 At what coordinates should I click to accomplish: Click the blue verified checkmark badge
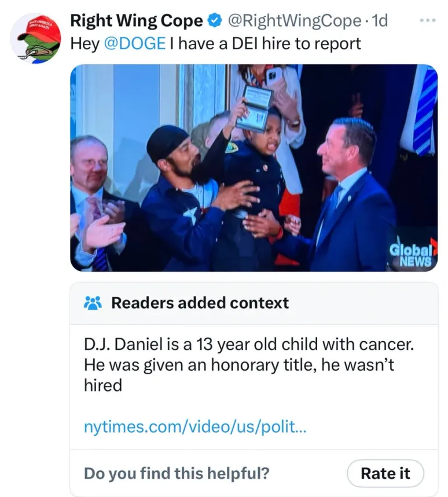click(214, 21)
